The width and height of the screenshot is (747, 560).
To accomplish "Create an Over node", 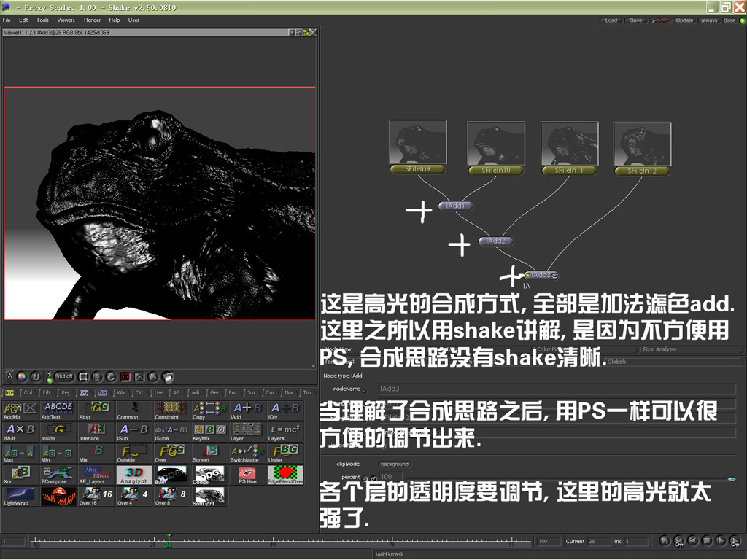I will [171, 454].
